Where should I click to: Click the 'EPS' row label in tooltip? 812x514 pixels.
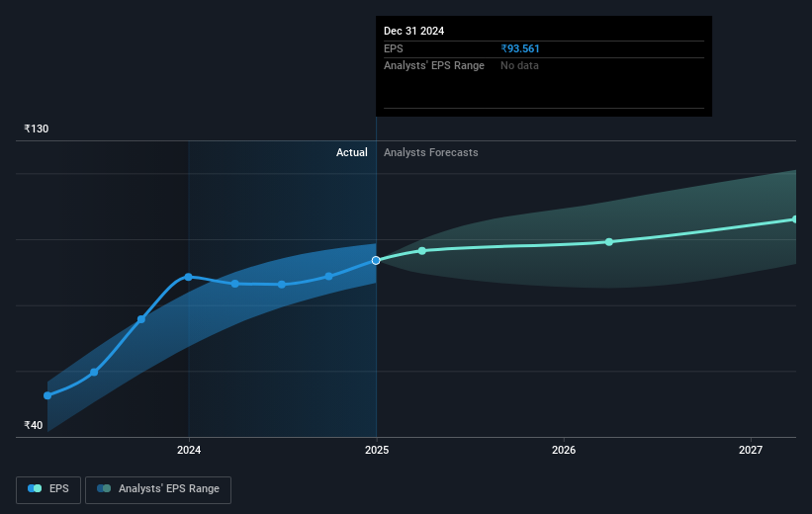393,48
